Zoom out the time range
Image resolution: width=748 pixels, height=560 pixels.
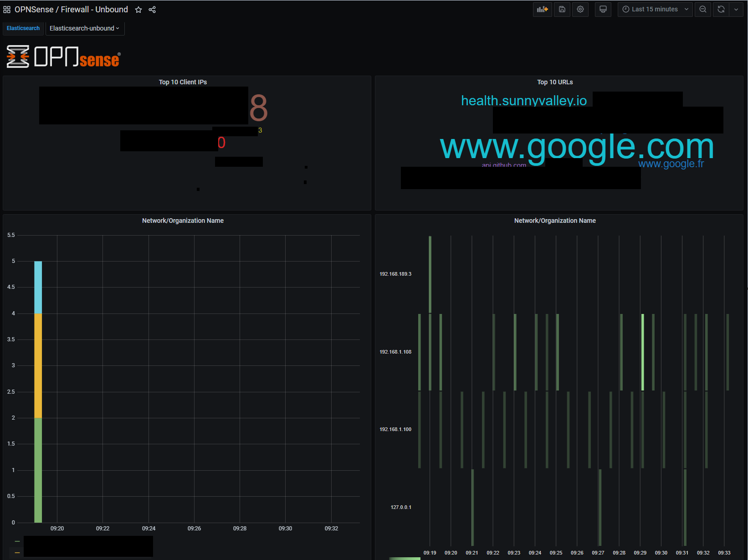[703, 9]
